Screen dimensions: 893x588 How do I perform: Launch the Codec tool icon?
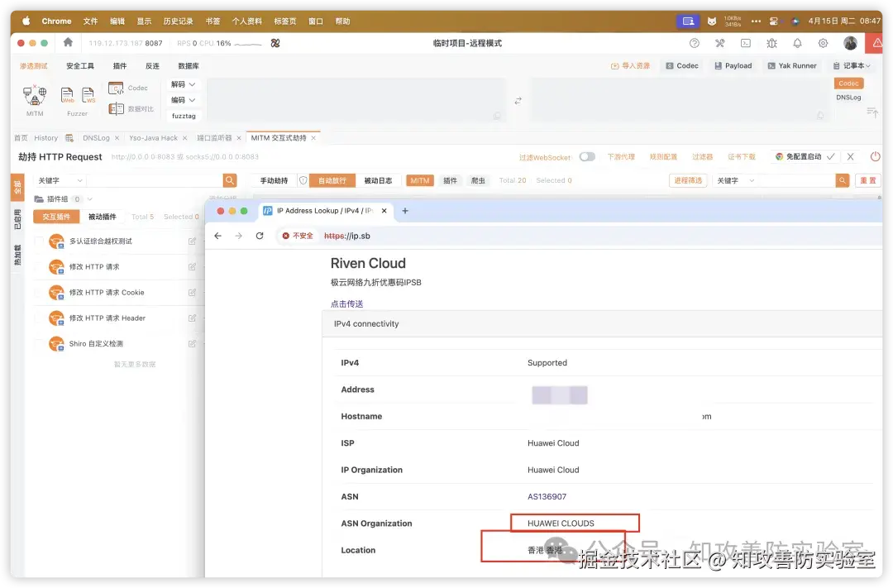(x=115, y=88)
